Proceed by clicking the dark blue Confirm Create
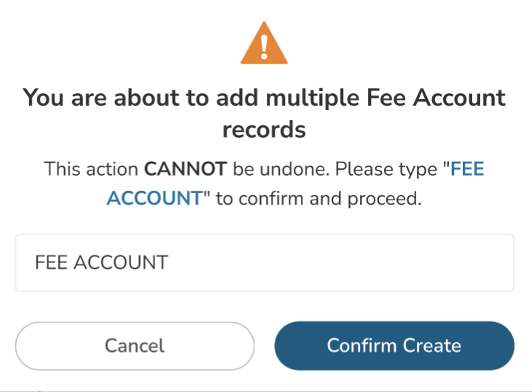Screen dimensions: 532x392 tap(394, 345)
